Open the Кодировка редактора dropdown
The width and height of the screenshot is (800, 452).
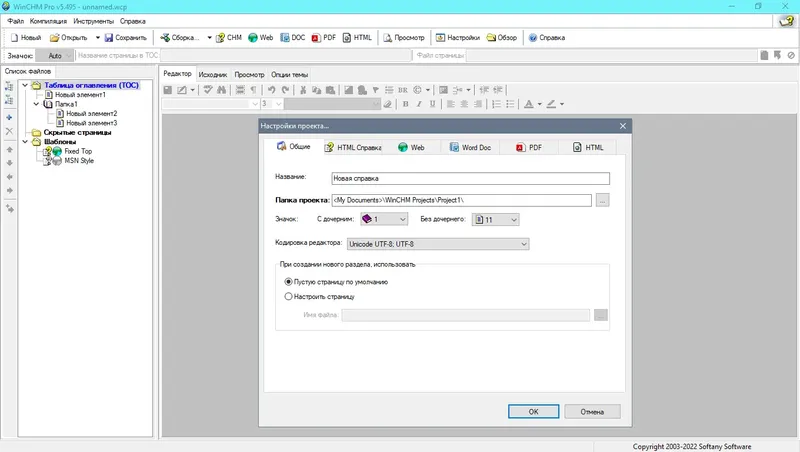click(438, 244)
